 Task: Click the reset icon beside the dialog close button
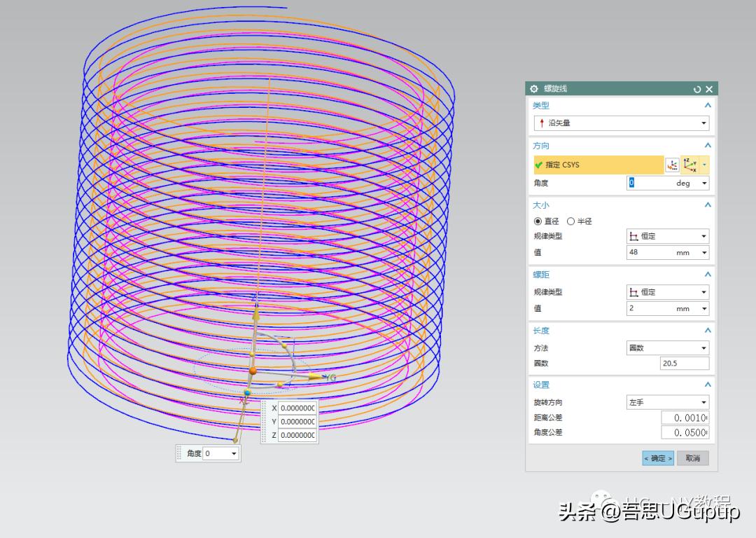pos(697,89)
